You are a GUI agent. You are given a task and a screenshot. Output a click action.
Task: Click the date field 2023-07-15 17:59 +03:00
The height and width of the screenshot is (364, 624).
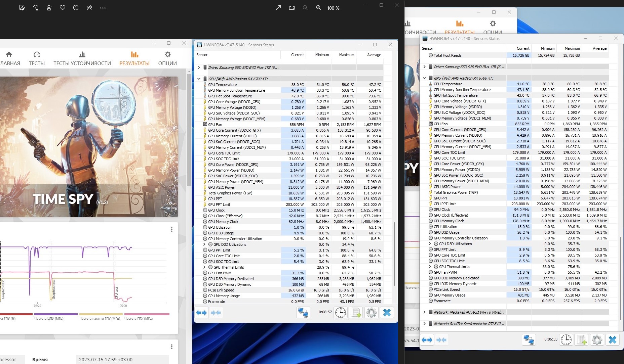[x=123, y=359]
